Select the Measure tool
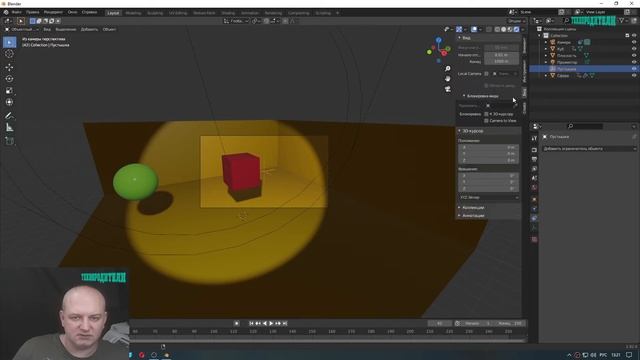The height and width of the screenshot is (360, 640). tap(9, 127)
